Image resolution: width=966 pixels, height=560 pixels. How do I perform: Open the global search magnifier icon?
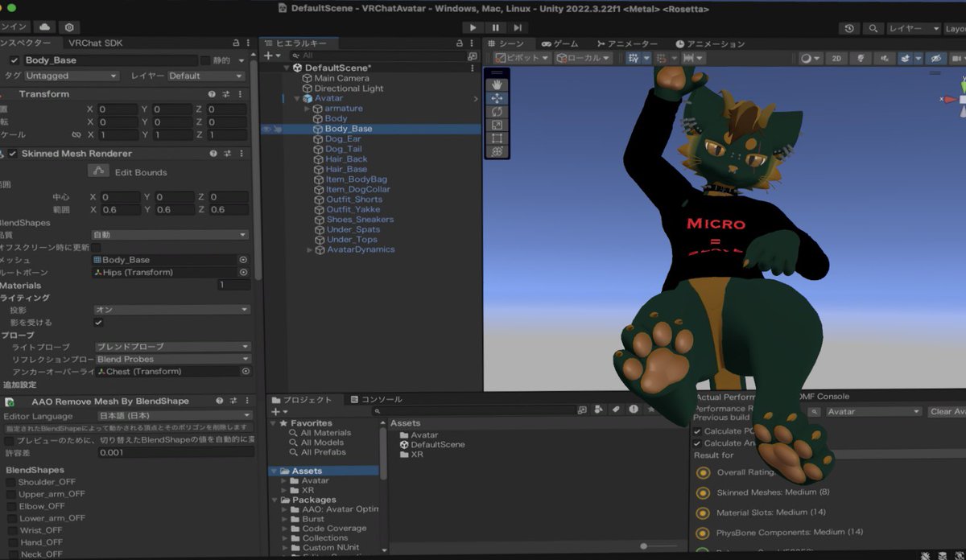(x=873, y=28)
